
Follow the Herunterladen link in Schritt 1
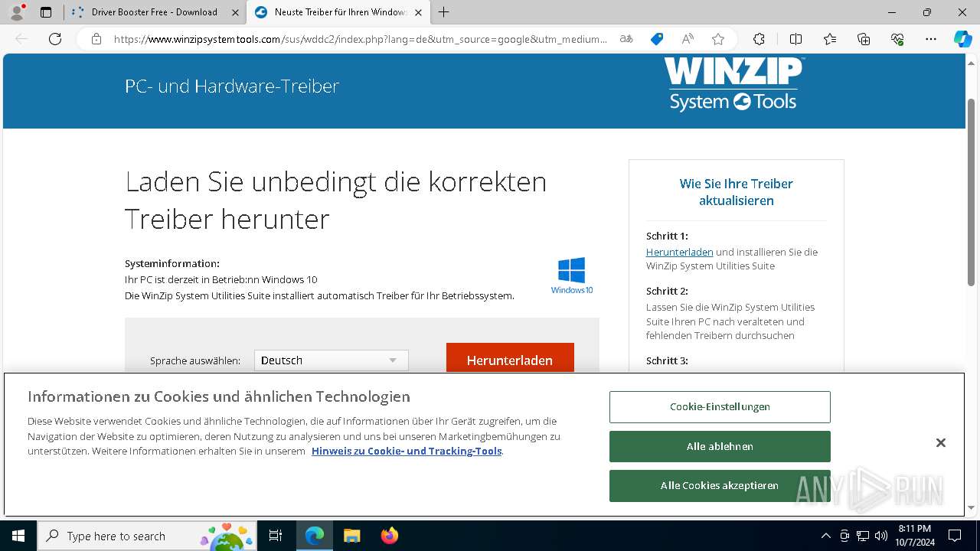coord(679,252)
